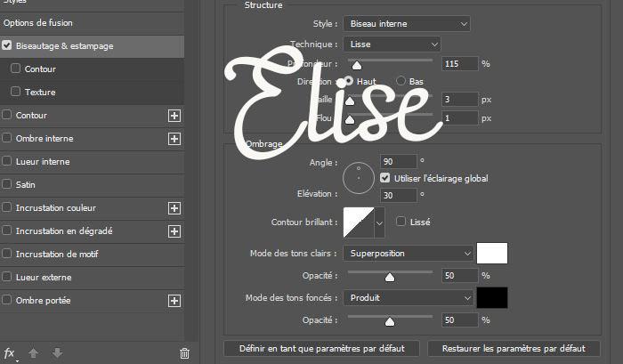The width and height of the screenshot is (623, 364).
Task: Open Mode des tons clairs dropdown
Action: coord(408,254)
